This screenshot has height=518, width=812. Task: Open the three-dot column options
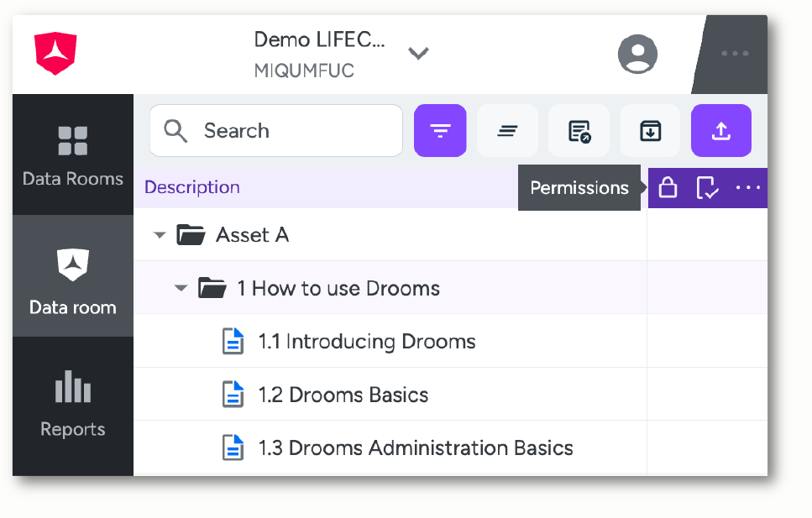pyautogui.click(x=748, y=187)
